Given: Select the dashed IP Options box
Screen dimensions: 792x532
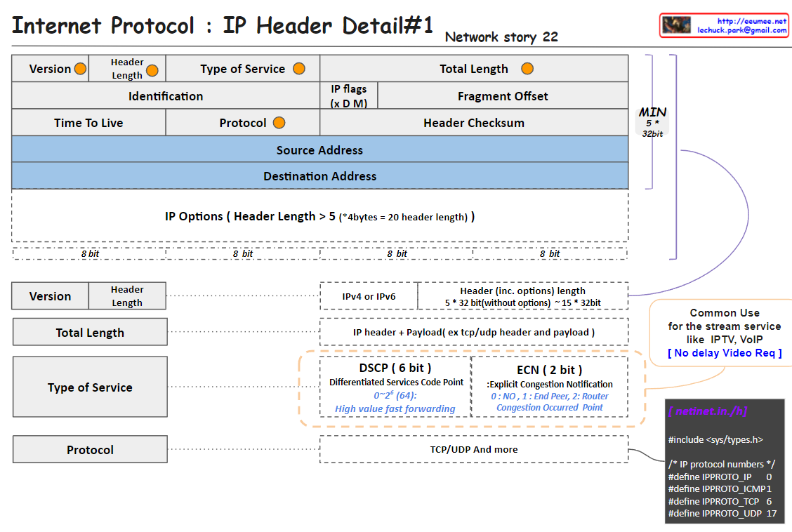Looking at the screenshot, I should [319, 216].
